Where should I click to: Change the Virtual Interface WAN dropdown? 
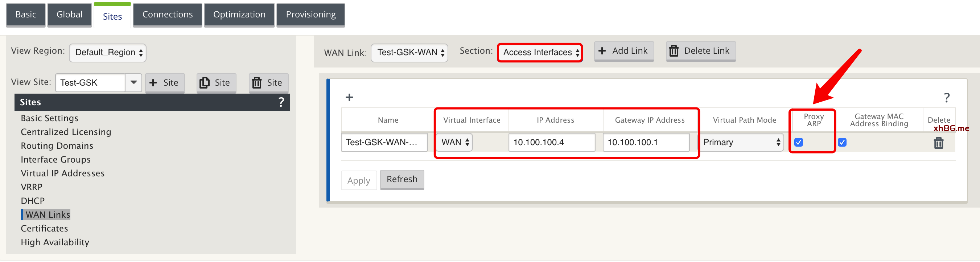454,142
